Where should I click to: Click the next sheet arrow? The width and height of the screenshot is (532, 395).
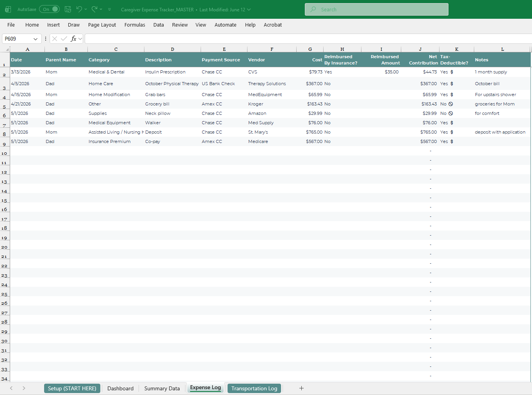pyautogui.click(x=24, y=388)
